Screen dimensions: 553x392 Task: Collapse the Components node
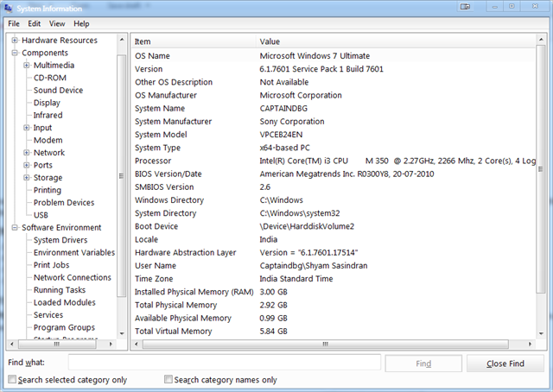(15, 53)
